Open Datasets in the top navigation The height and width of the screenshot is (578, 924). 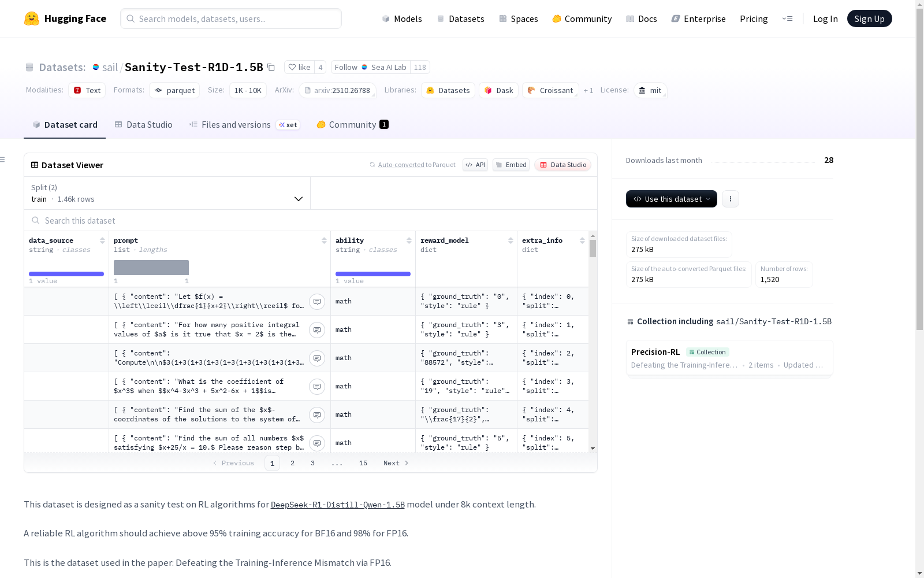[x=460, y=18]
